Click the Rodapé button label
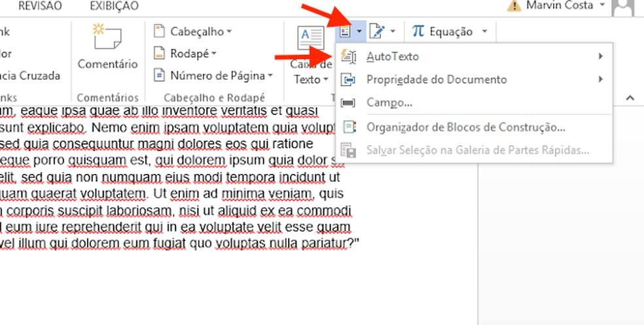644x325 pixels. 190,54
